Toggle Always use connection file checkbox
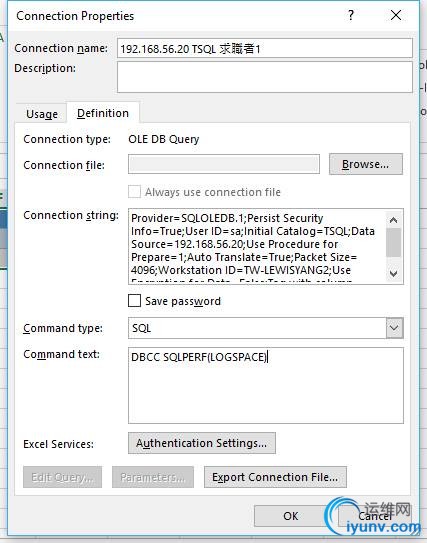 [134, 192]
